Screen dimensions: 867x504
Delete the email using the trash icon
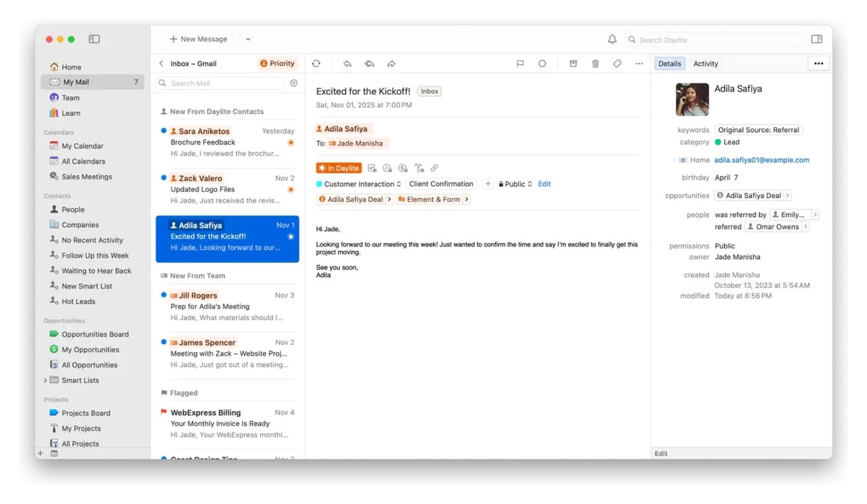[595, 64]
